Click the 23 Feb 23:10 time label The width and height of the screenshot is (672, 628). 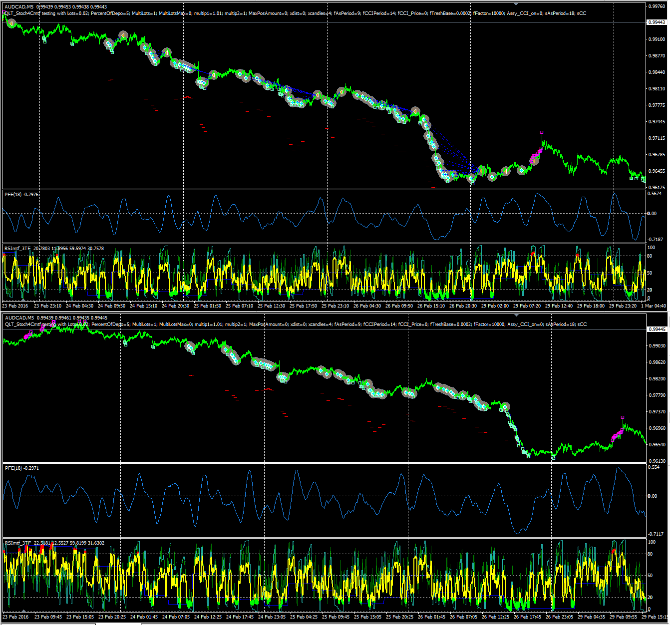(x=47, y=306)
